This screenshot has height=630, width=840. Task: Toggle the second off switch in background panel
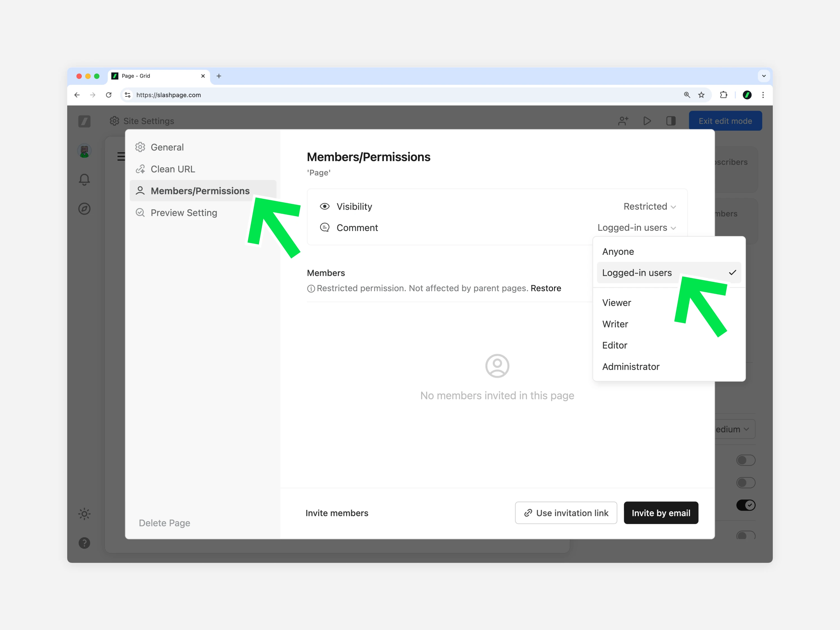point(745,483)
